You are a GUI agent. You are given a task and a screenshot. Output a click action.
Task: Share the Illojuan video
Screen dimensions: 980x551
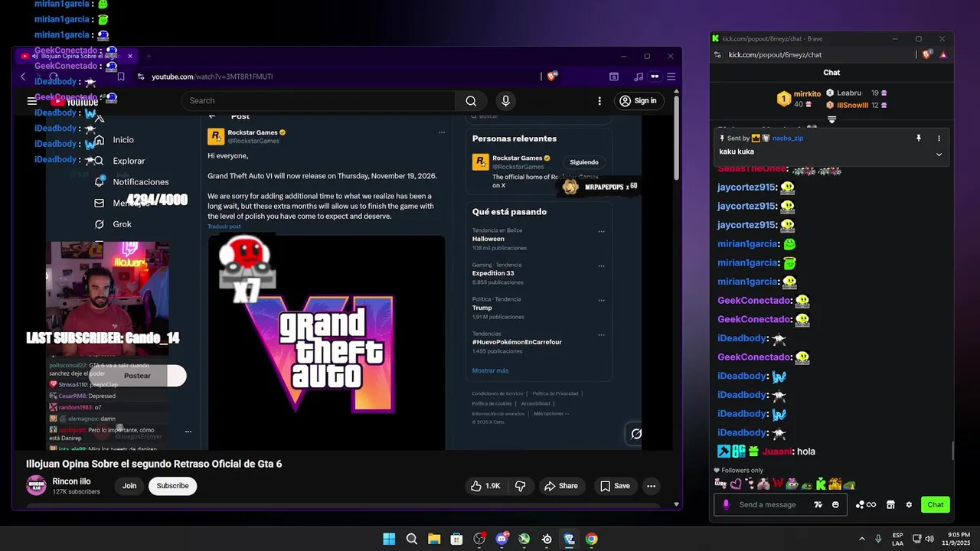[x=560, y=486]
